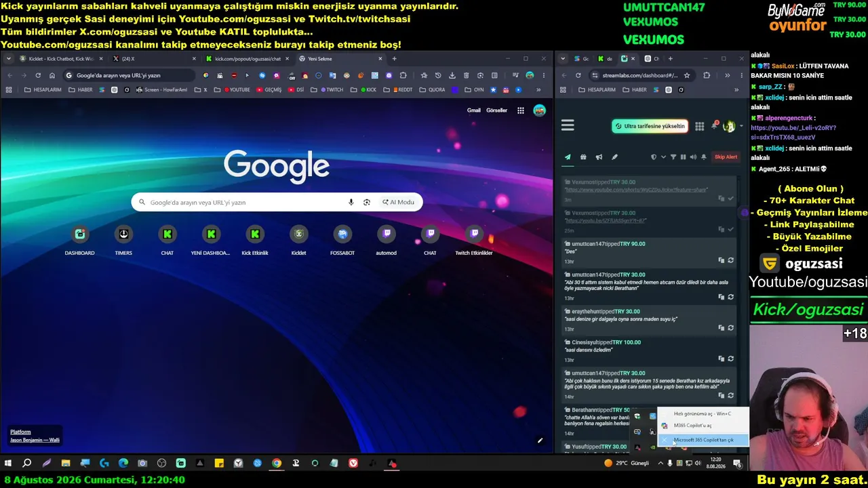The width and height of the screenshot is (868, 488).
Task: Switch to the Kicklet - Kick Chatbot tab
Action: click(x=61, y=59)
